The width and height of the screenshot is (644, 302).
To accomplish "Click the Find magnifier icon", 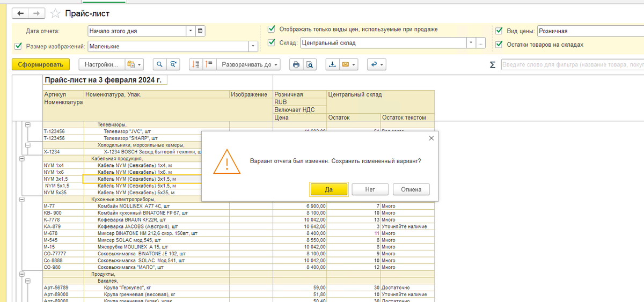I will (159, 64).
